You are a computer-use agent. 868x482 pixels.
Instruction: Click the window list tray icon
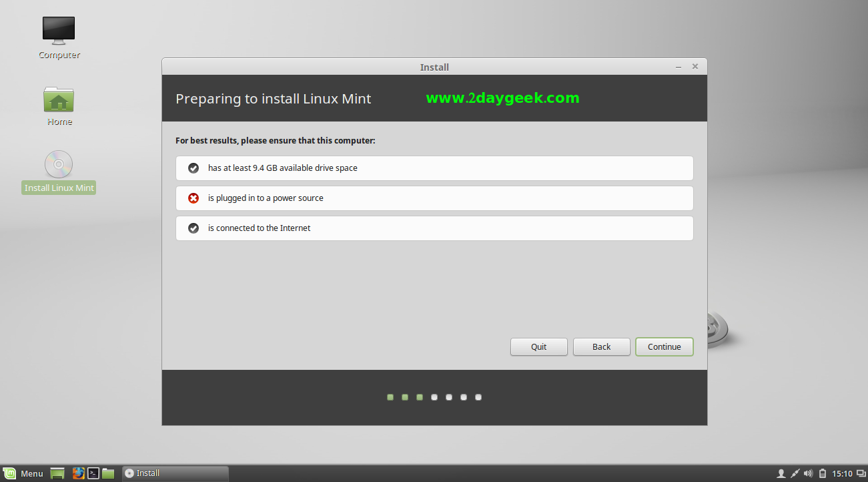tap(860, 473)
